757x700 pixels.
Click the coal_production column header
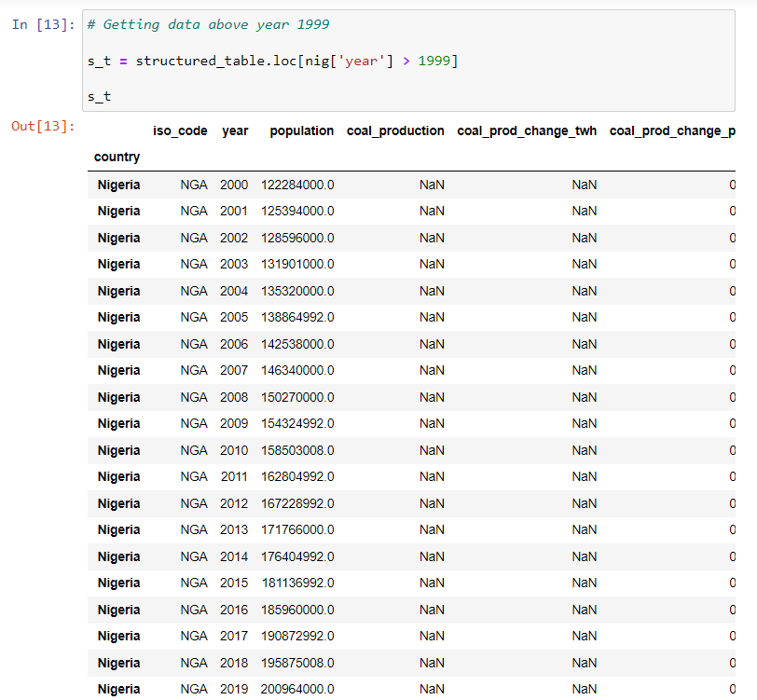[x=395, y=130]
